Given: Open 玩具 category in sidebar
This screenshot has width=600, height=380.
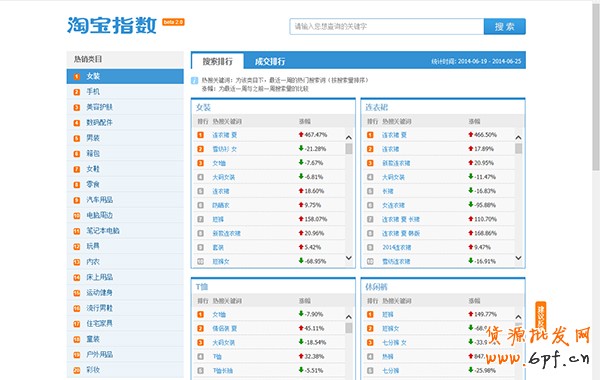Looking at the screenshot, I should coord(125,246).
